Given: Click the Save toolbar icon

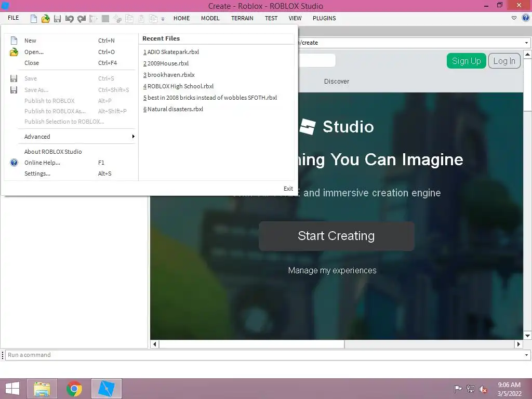Looking at the screenshot, I should coord(57,18).
